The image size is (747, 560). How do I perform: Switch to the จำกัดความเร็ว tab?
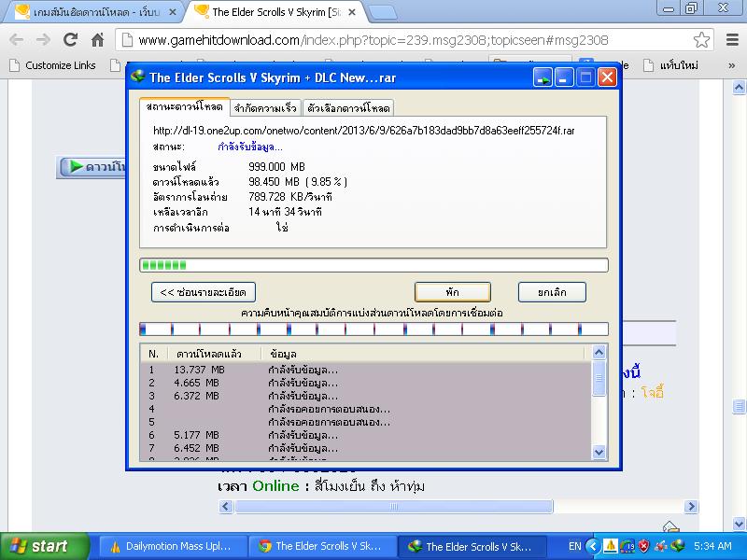[266, 108]
